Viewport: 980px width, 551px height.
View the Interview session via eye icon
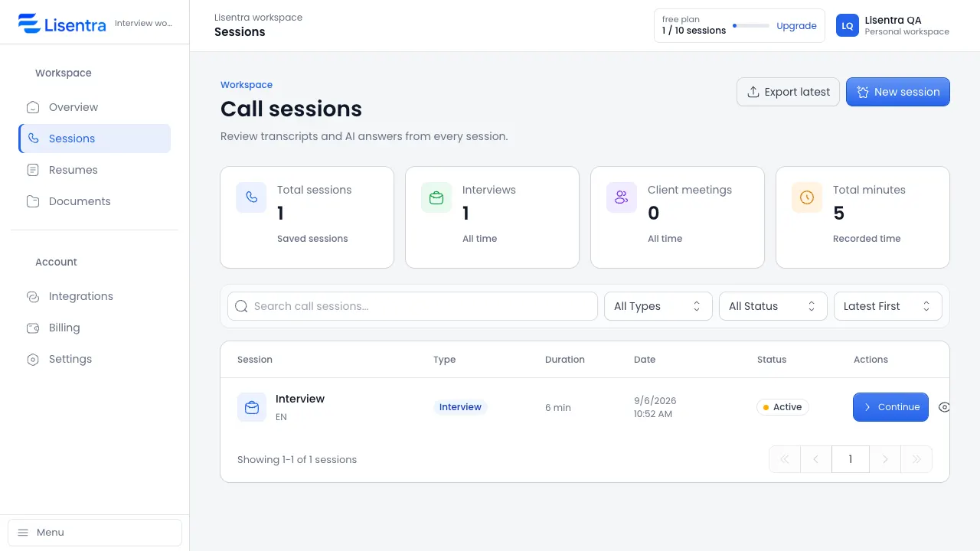point(944,407)
